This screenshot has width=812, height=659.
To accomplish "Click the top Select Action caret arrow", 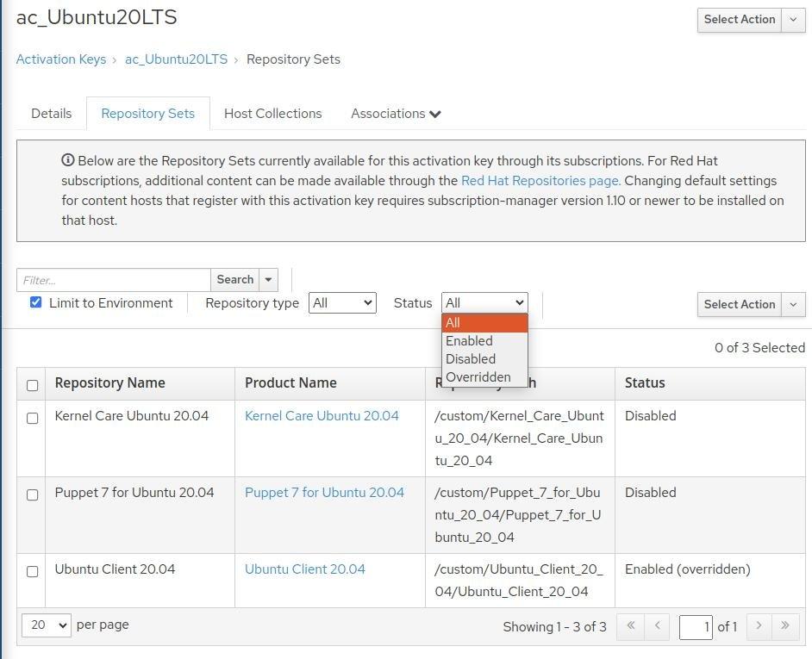I will pos(793,20).
